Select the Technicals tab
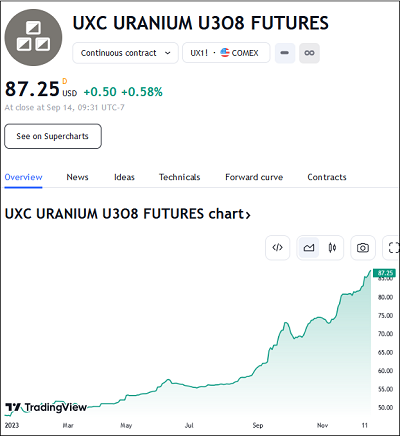The width and height of the screenshot is (400, 436). (x=179, y=177)
